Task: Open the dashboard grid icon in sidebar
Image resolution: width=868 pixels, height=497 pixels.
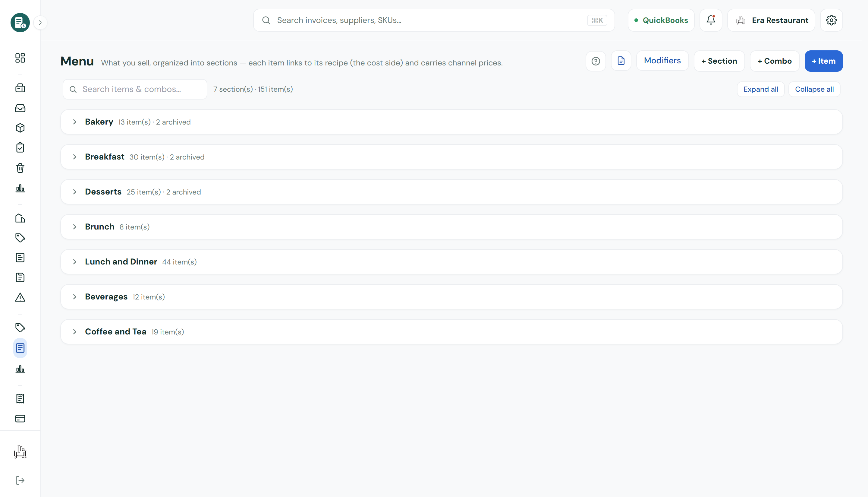Action: click(x=20, y=58)
